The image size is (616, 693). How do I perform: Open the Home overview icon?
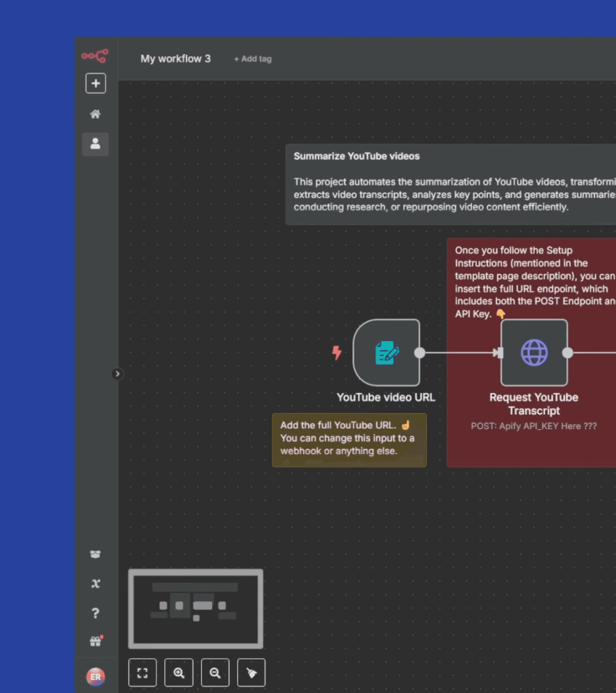[x=95, y=114]
